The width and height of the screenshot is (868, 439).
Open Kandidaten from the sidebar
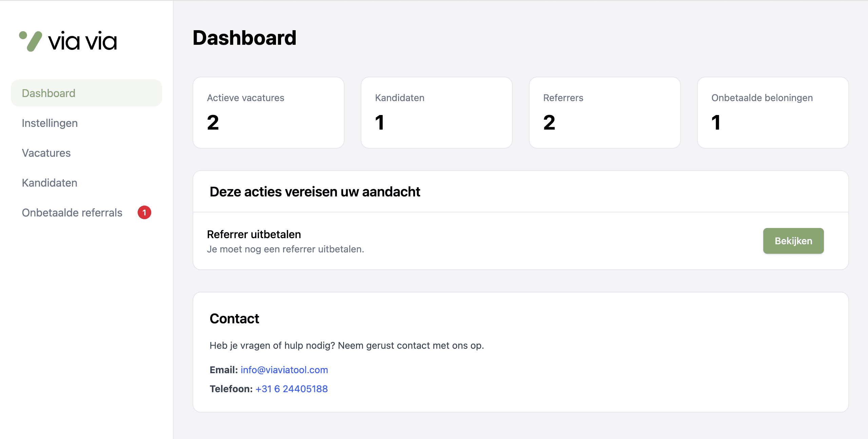[50, 183]
